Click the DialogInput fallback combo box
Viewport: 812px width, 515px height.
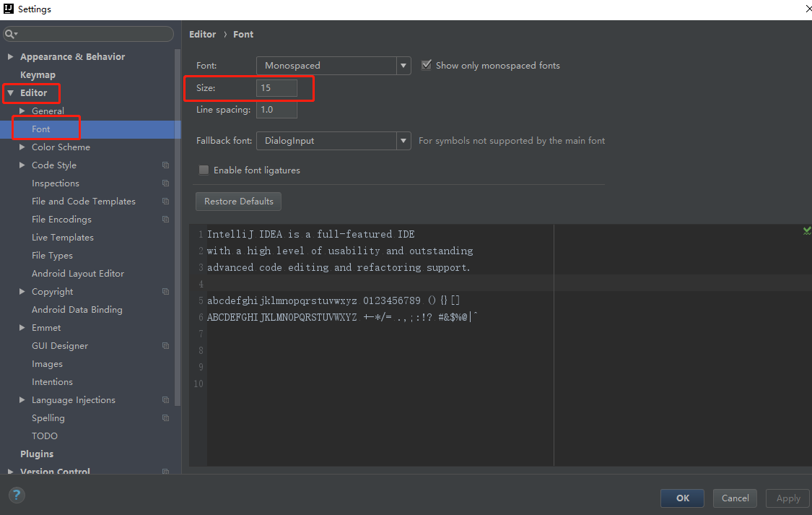coord(333,141)
